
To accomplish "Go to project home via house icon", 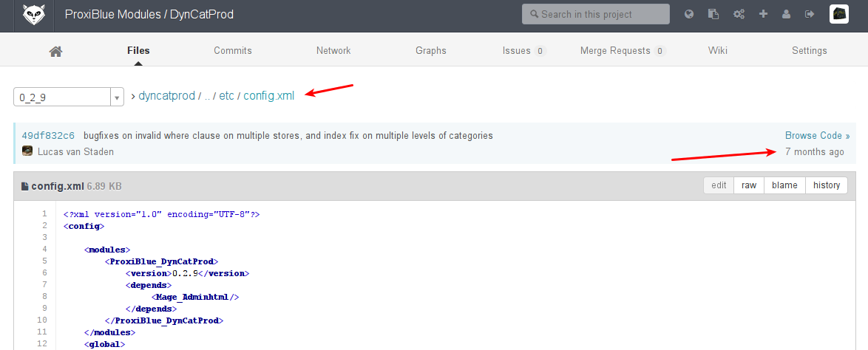I will tap(55, 51).
